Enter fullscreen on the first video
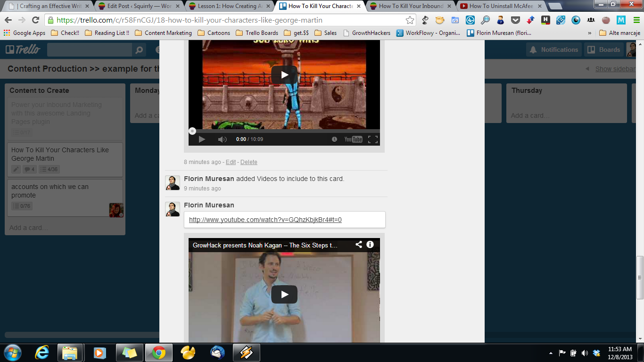 point(372,140)
